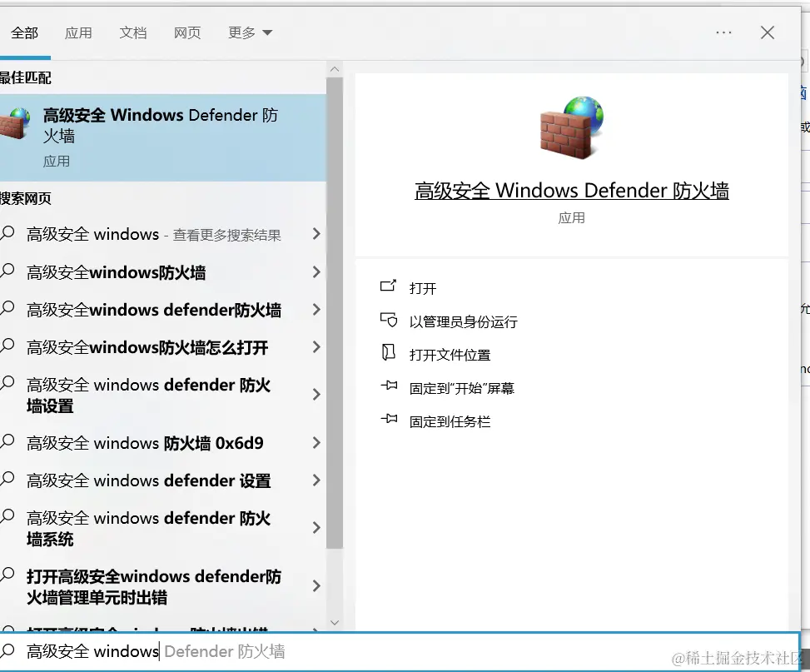Screen dimensions: 810x672
Task: Click search icon beside 高级安全windows防火墙
Action: (x=7, y=271)
